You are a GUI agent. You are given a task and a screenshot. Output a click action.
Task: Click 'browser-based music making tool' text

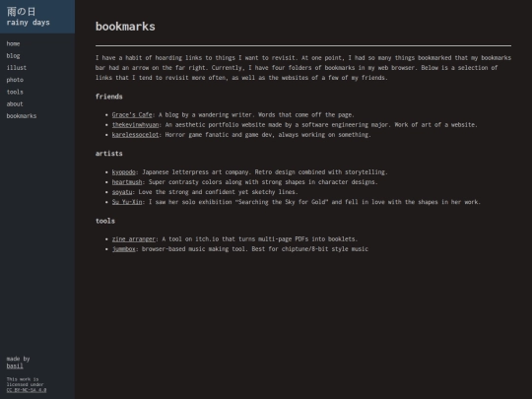click(193, 249)
